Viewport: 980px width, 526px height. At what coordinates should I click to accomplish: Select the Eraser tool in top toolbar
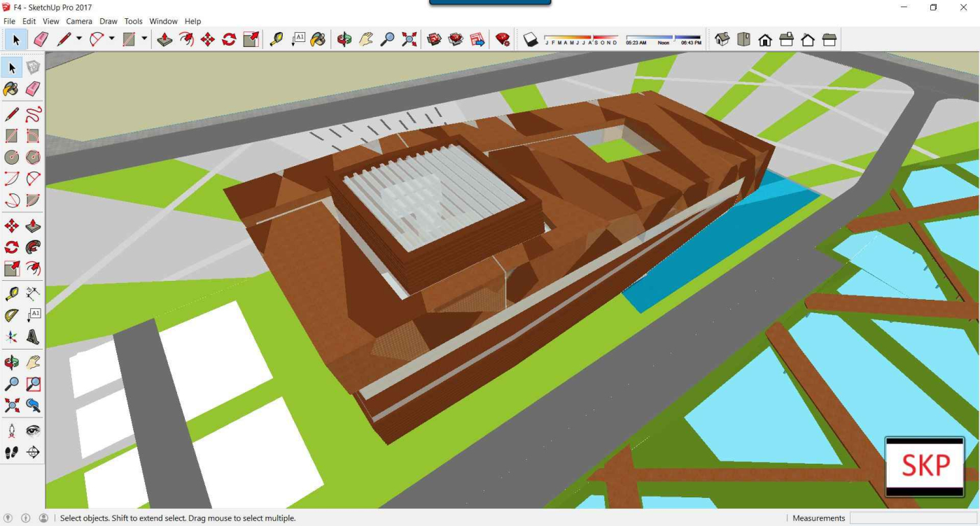pyautogui.click(x=41, y=40)
